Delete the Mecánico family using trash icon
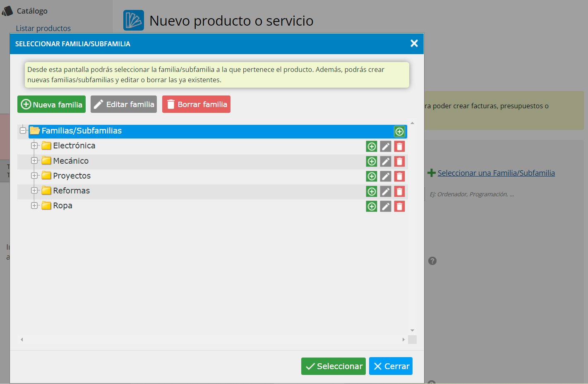 pyautogui.click(x=399, y=162)
